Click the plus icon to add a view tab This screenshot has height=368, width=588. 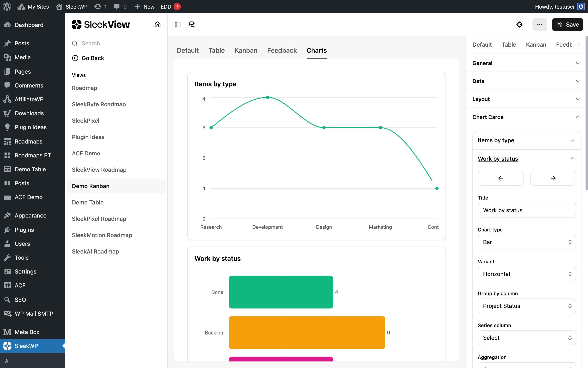coord(578,45)
